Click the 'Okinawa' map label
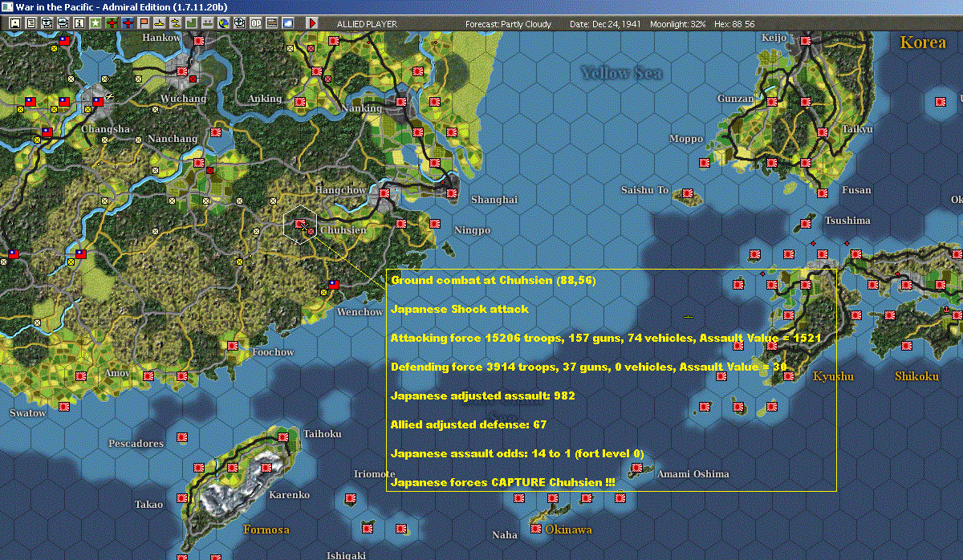The image size is (963, 560). tap(569, 530)
